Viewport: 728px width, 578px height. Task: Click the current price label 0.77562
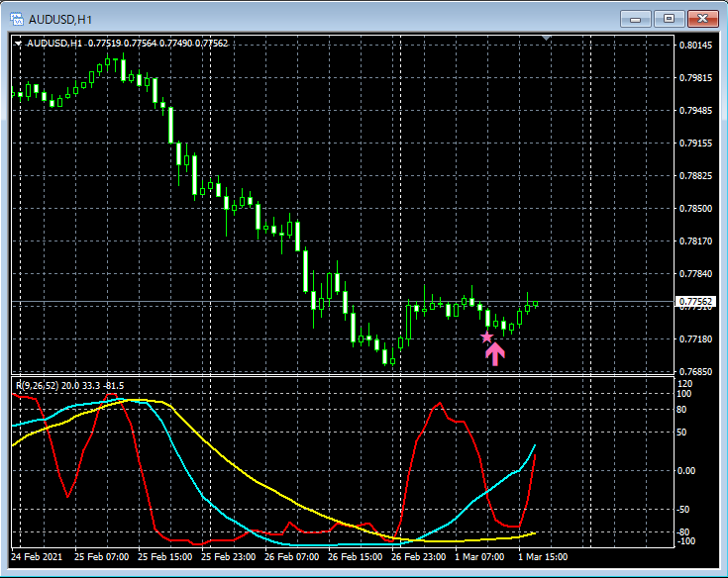tap(695, 302)
